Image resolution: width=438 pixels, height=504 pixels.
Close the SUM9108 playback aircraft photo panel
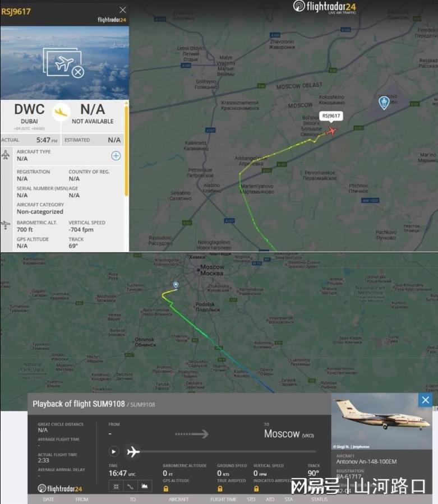tap(426, 400)
